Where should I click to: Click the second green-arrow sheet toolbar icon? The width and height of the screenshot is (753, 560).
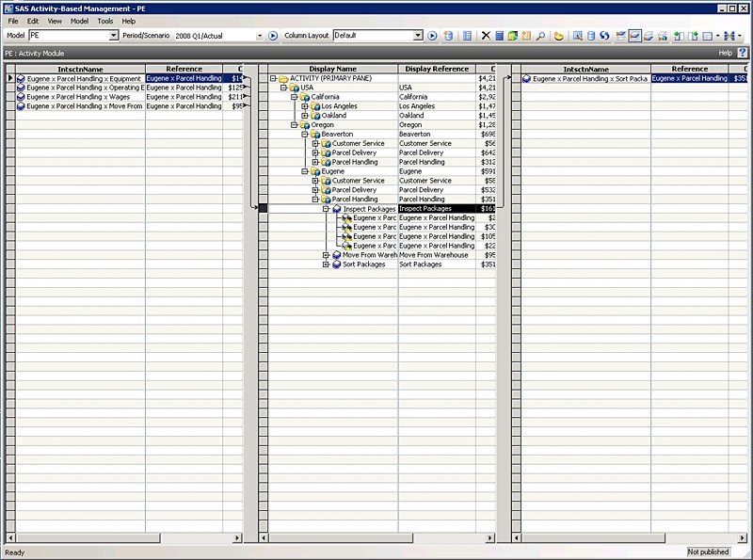(693, 36)
